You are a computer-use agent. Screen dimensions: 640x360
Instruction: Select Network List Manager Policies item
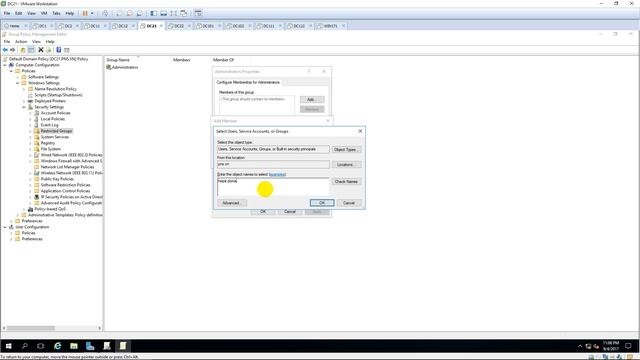[67, 167]
